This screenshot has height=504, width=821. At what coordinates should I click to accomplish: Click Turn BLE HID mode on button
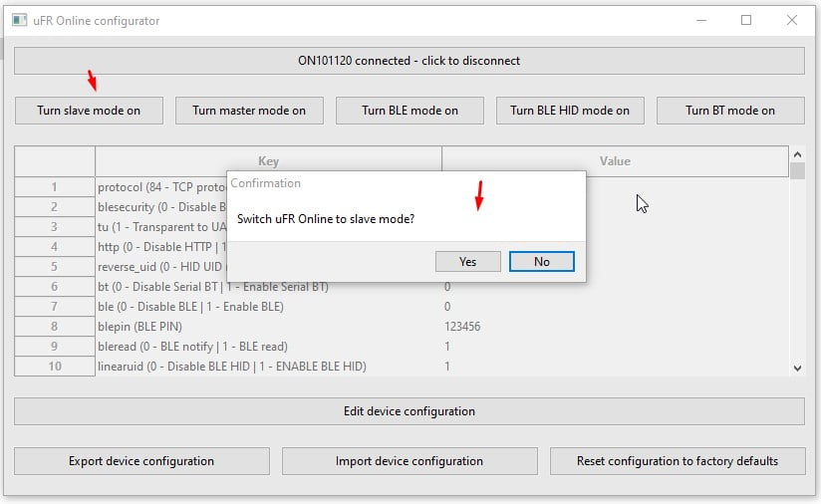point(570,111)
